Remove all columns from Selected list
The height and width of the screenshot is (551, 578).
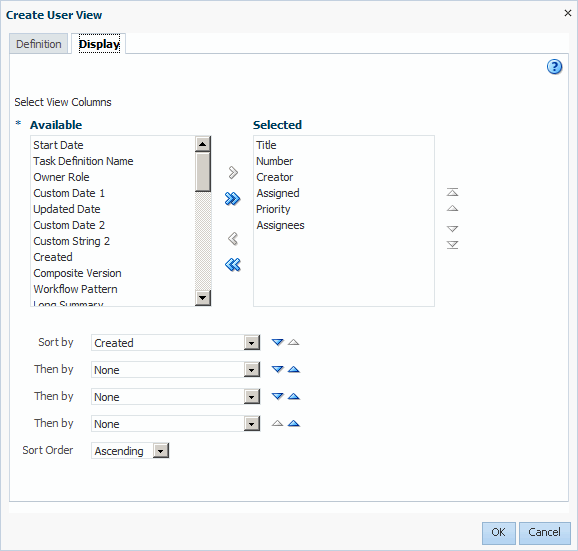pyautogui.click(x=233, y=265)
